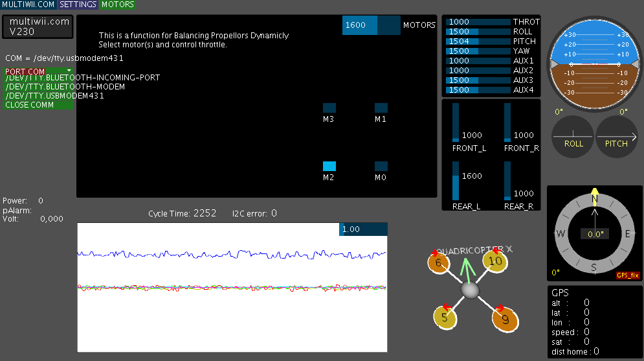This screenshot has width=644, height=361.
Task: Enable the M0 motor selector
Action: click(381, 167)
